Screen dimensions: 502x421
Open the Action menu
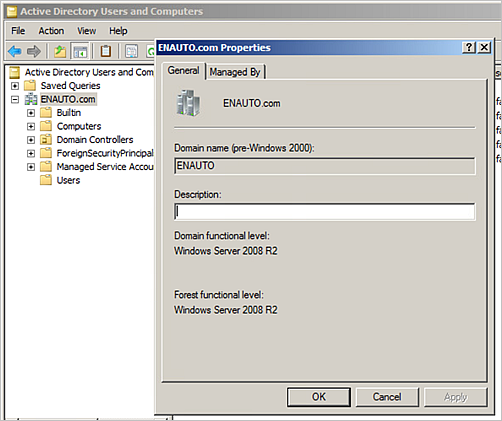click(x=51, y=31)
